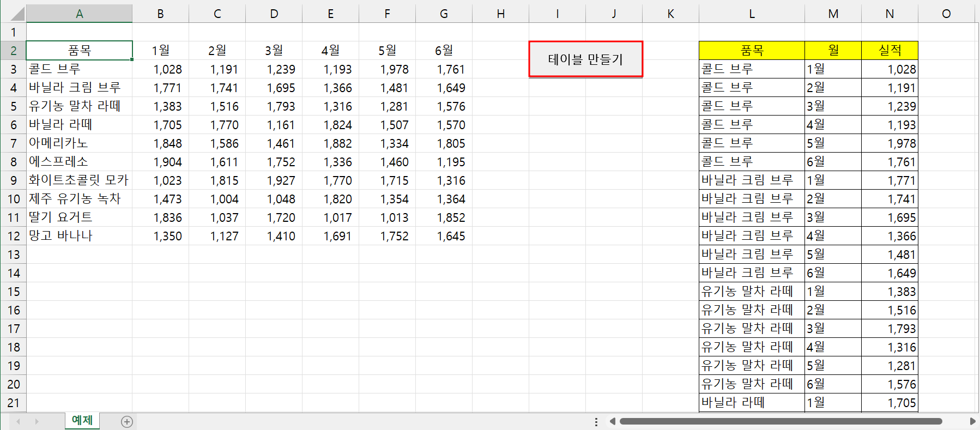Select column H header
Image resolution: width=980 pixels, height=430 pixels.
[500, 14]
